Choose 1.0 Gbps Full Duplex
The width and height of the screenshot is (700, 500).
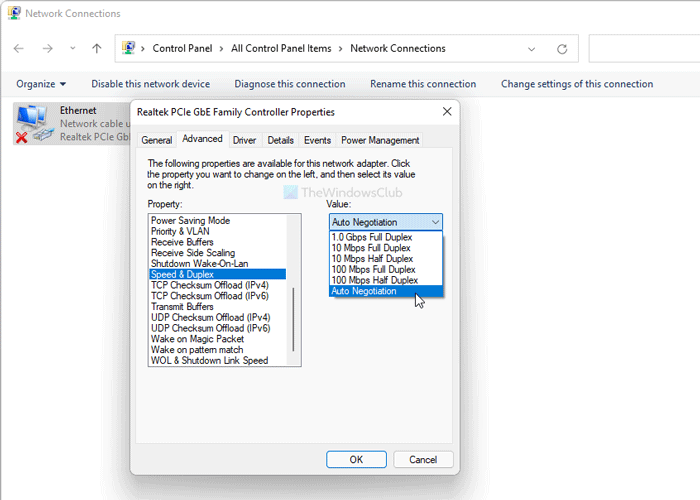click(386, 237)
